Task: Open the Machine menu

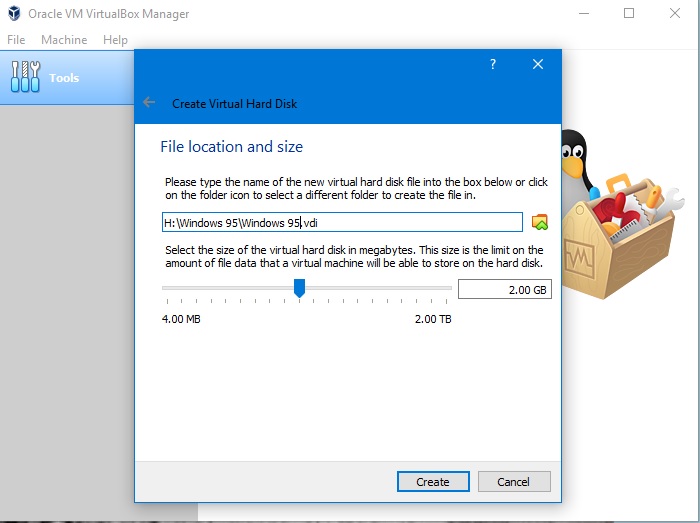Action: pyautogui.click(x=64, y=40)
